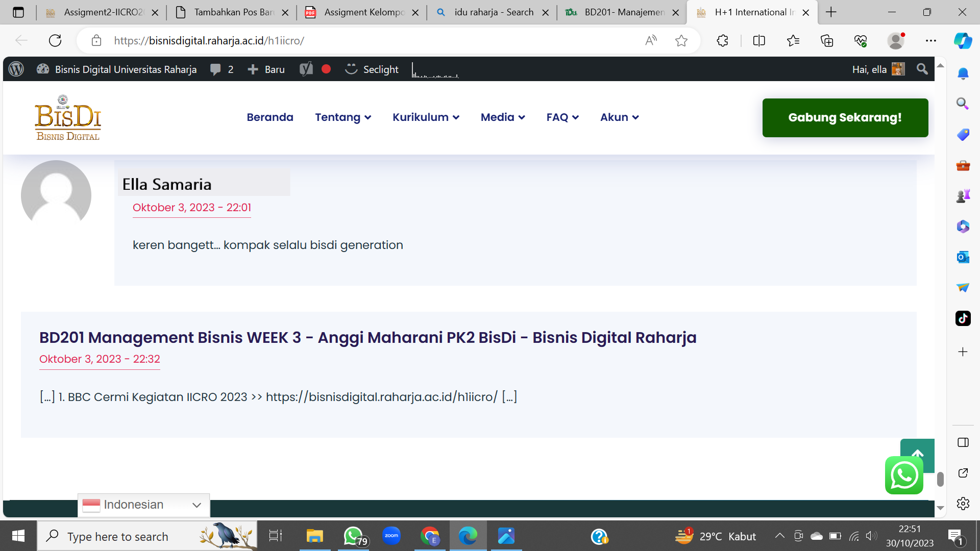The image size is (980, 551).
Task: Switch to Assigment2-IICRO tab
Action: coord(102,12)
